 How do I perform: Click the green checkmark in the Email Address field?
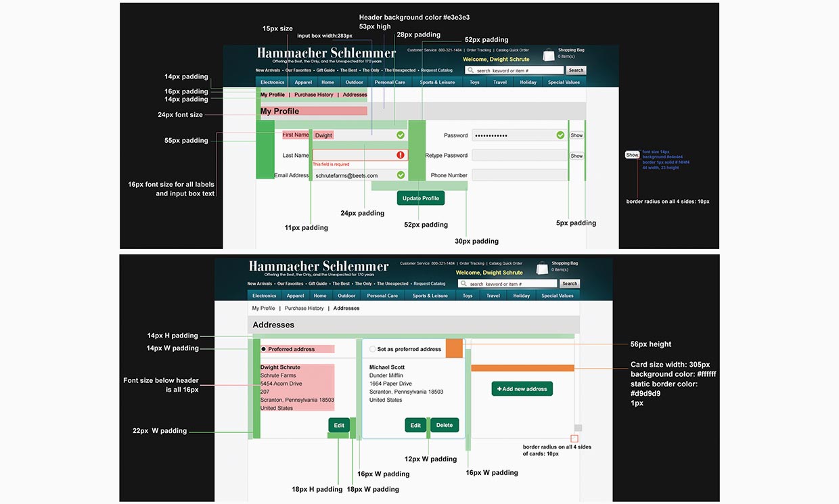(x=401, y=175)
